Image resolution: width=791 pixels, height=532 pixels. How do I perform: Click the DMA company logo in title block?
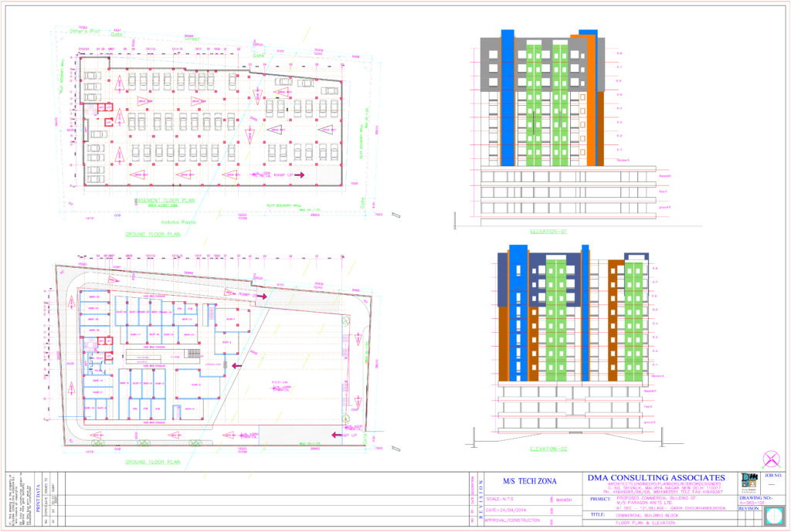pyautogui.click(x=749, y=484)
